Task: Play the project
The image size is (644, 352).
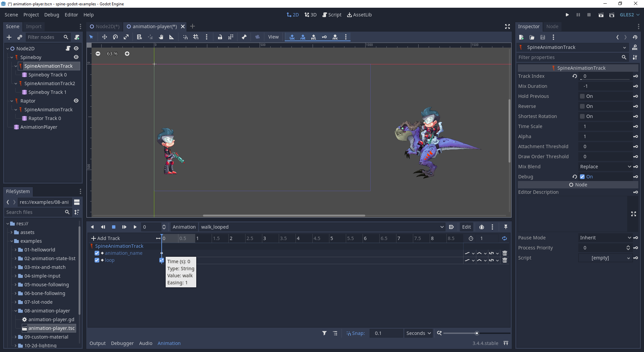Action: tap(567, 15)
